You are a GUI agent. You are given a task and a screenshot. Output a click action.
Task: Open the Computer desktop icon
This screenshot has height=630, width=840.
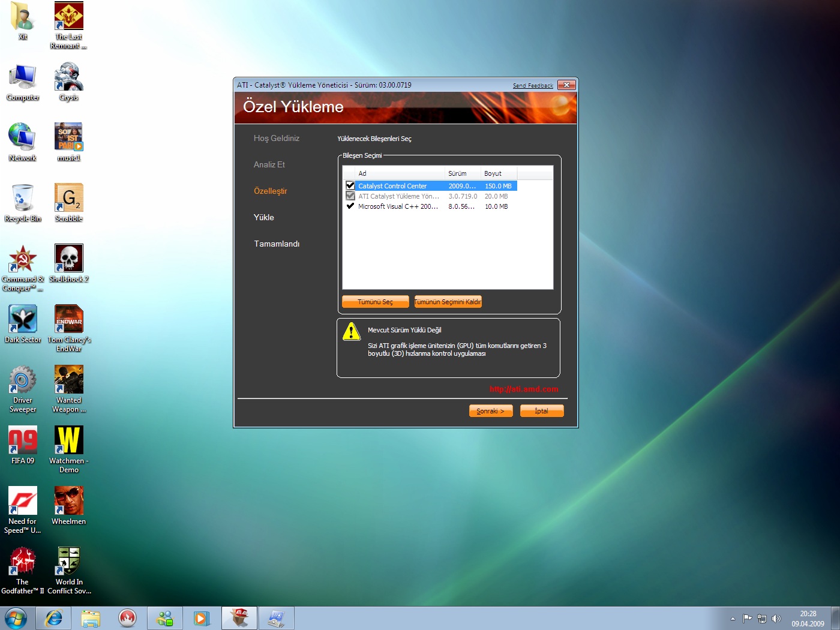23,82
